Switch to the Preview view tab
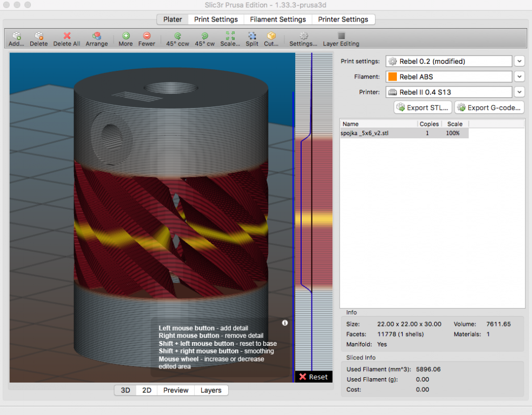532x415 pixels. click(176, 390)
